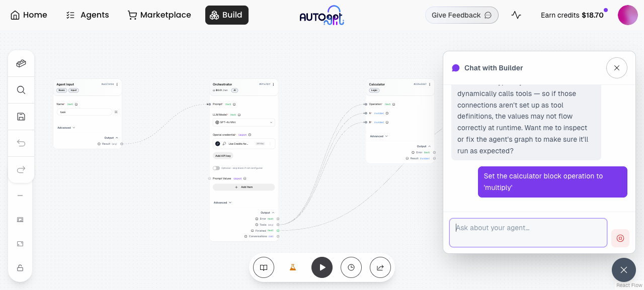The height and width of the screenshot is (290, 644).
Task: Open options menu for Use Credits credential
Action: [270, 144]
